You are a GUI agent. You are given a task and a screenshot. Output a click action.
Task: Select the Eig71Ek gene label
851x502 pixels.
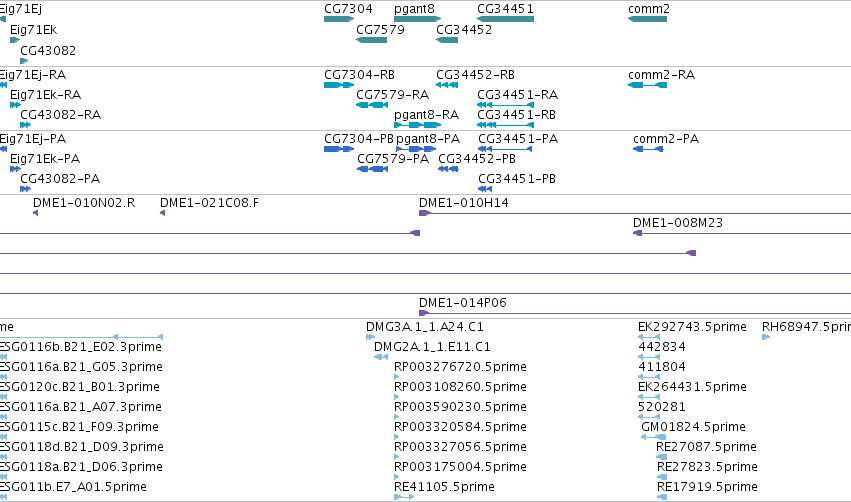pos(33,29)
